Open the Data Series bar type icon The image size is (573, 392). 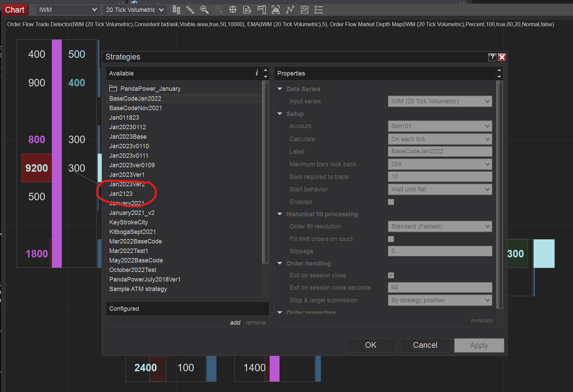176,10
